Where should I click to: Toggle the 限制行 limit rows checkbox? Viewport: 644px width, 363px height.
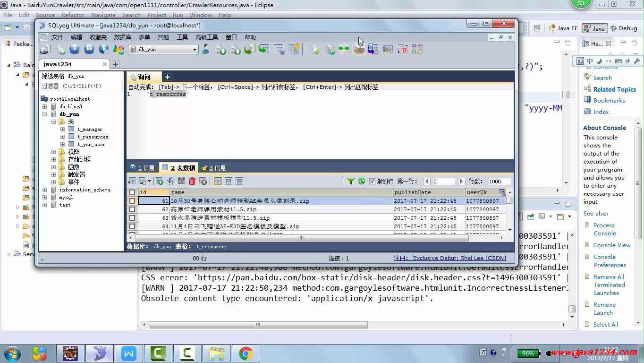[372, 181]
